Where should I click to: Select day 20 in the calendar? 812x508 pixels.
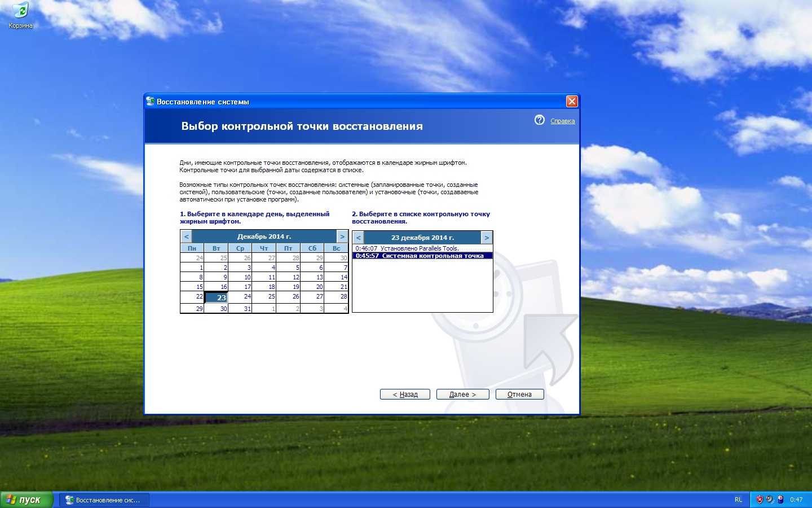point(312,287)
